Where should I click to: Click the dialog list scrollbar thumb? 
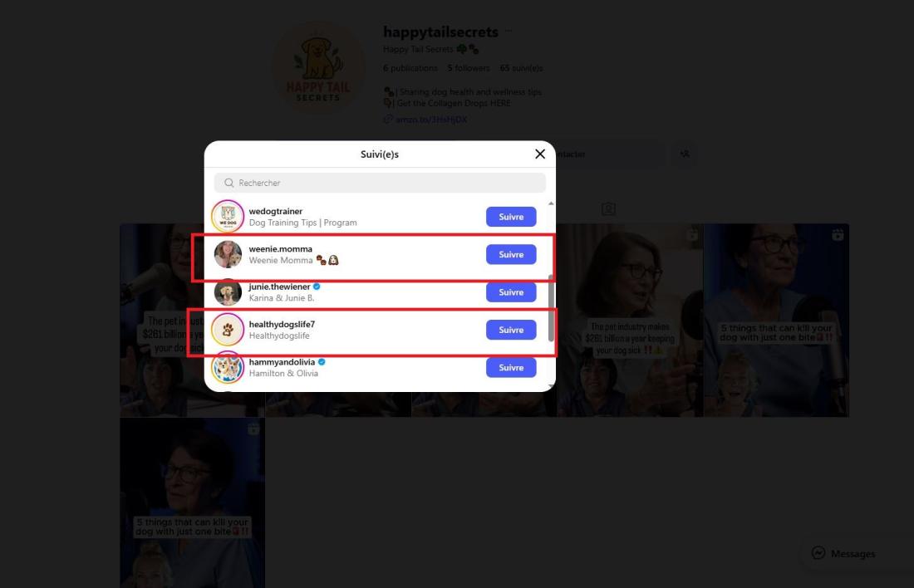tap(551, 308)
